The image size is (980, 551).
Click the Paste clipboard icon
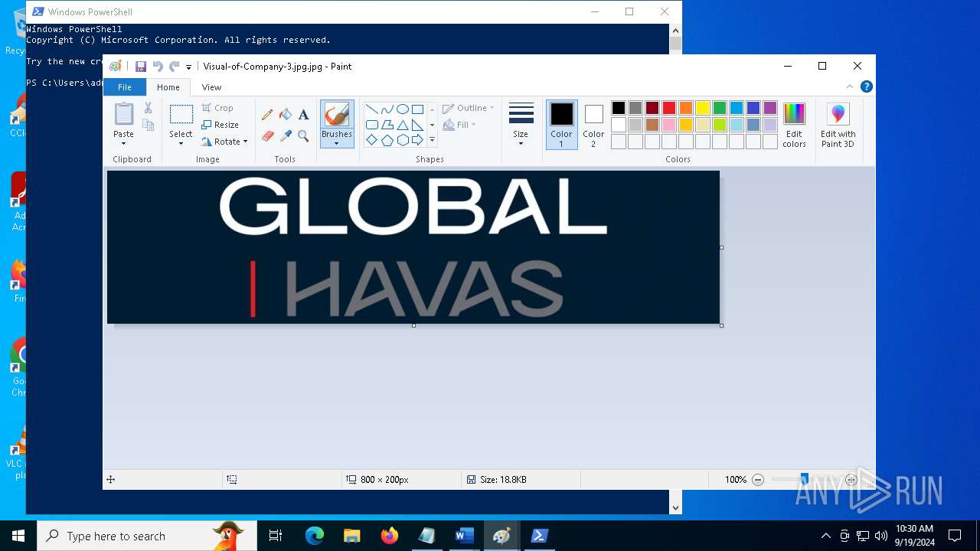tap(123, 114)
